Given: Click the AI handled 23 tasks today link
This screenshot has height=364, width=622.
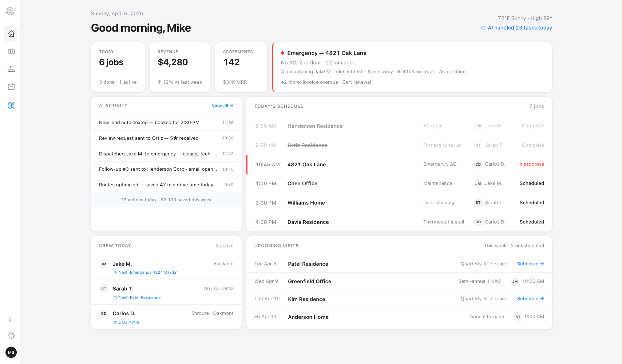Looking at the screenshot, I should 516,28.
